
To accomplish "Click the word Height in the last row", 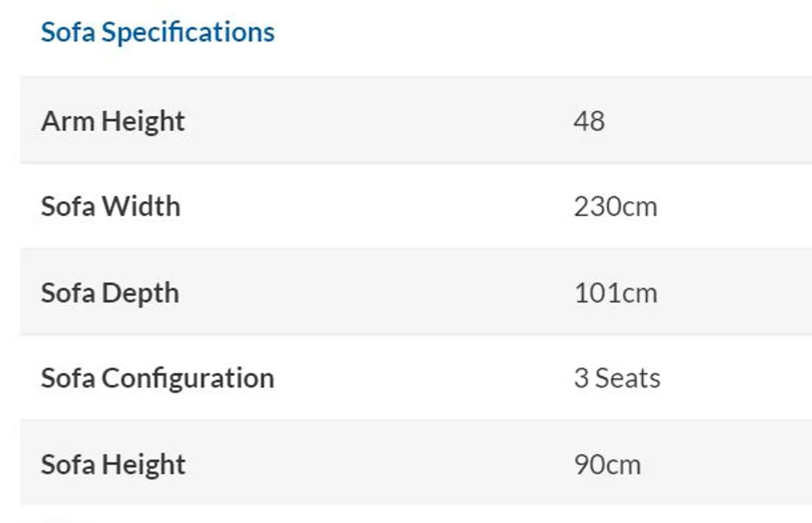I will point(143,465).
